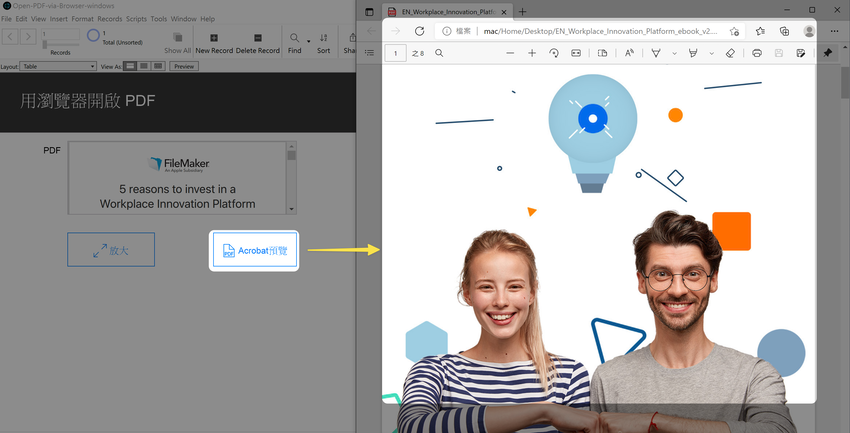
Task: Start Read Aloud in PDF toolbar
Action: (629, 53)
